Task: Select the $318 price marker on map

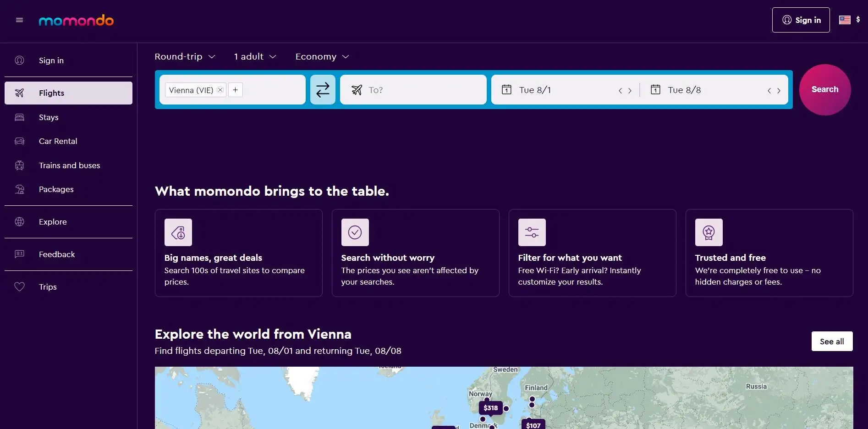Action: click(x=490, y=408)
